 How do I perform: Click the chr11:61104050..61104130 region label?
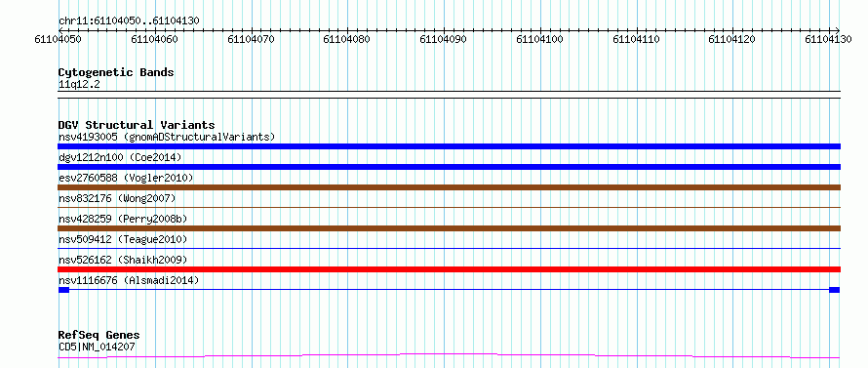129,20
